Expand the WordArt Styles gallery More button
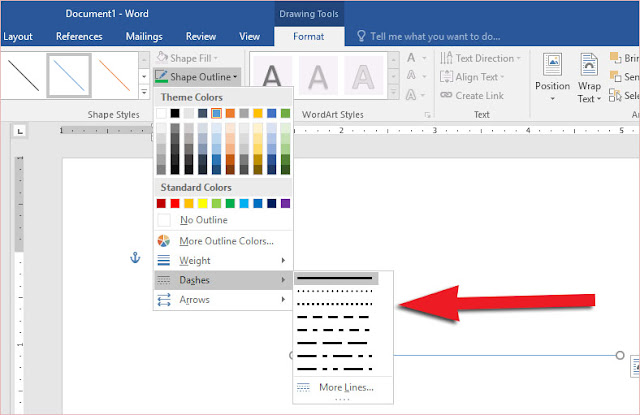Screen dimensions: 640x415 [393, 93]
